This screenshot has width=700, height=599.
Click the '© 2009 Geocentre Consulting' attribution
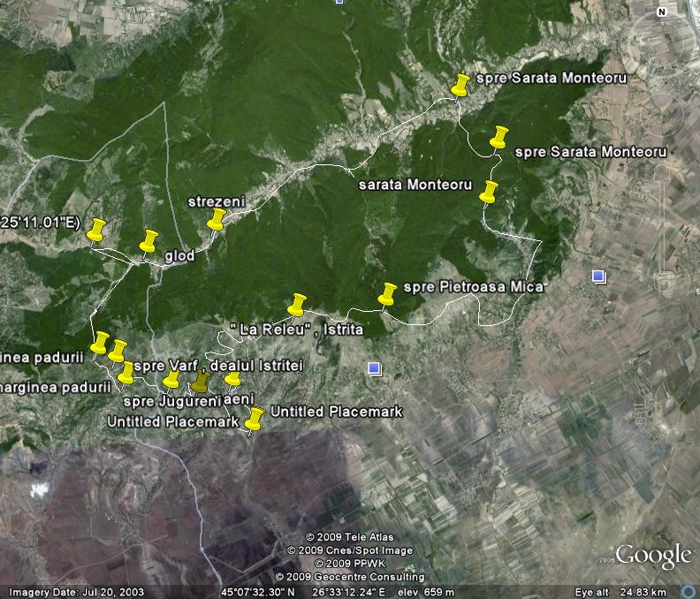(x=350, y=577)
